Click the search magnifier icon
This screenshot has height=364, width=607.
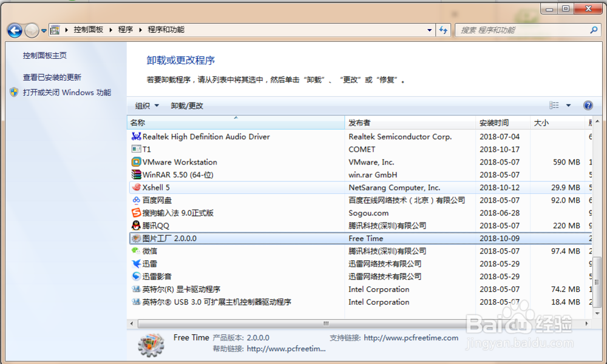[594, 30]
